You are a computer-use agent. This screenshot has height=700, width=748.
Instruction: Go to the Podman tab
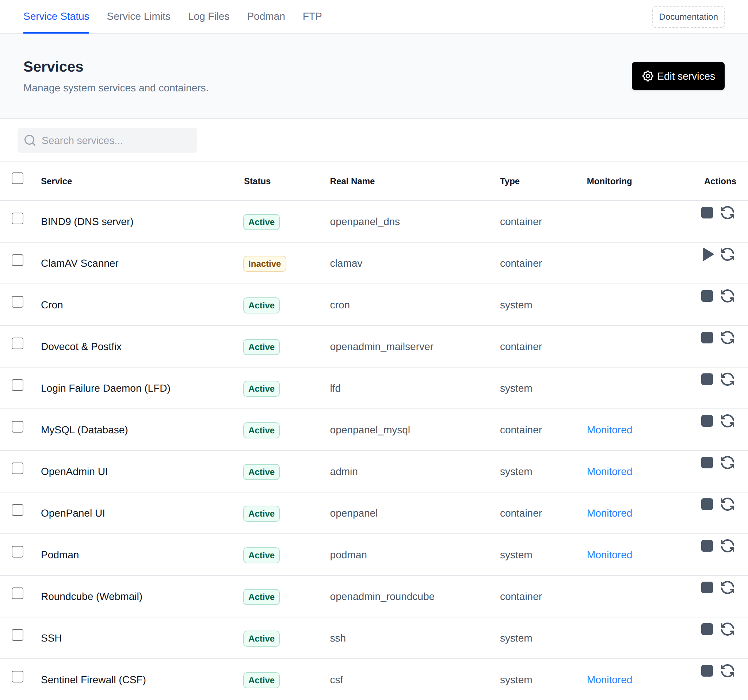pyautogui.click(x=266, y=16)
